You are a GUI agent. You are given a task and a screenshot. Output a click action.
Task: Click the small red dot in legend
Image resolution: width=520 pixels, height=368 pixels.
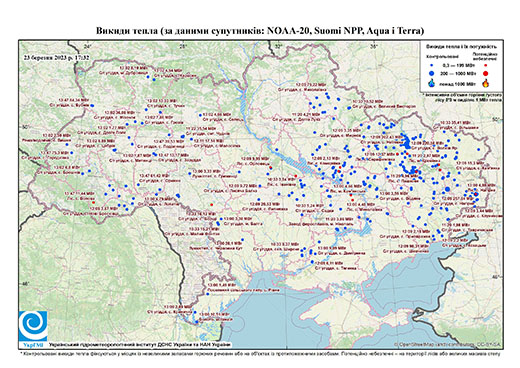click(x=485, y=66)
